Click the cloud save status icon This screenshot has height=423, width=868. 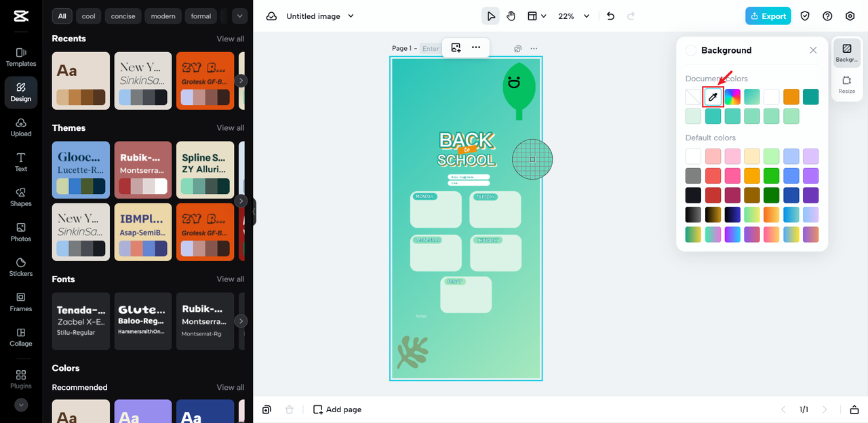point(271,16)
